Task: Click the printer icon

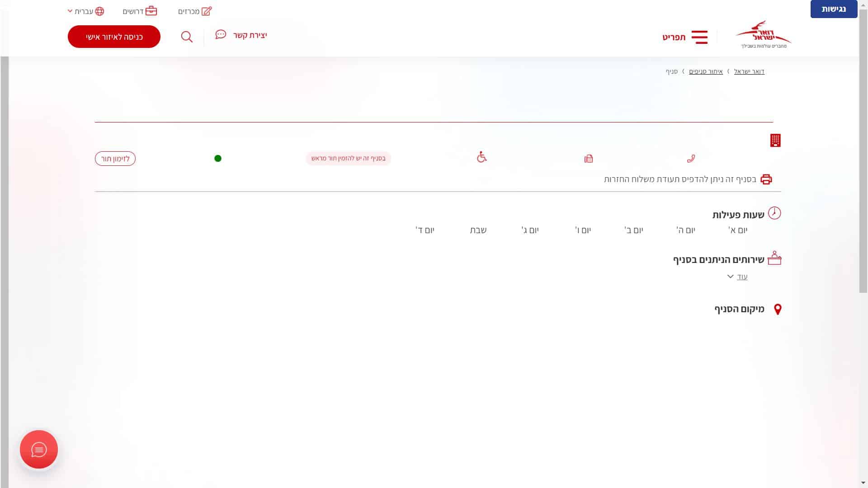Action: tap(766, 179)
